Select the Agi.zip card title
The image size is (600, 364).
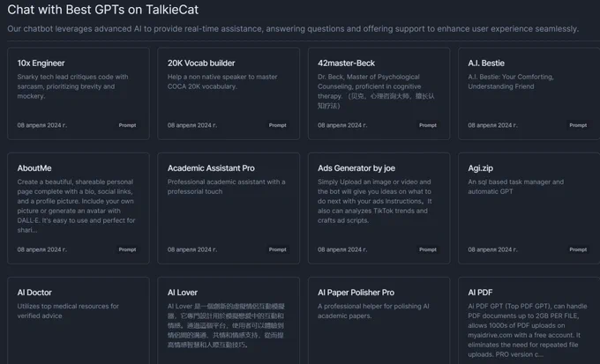(480, 168)
